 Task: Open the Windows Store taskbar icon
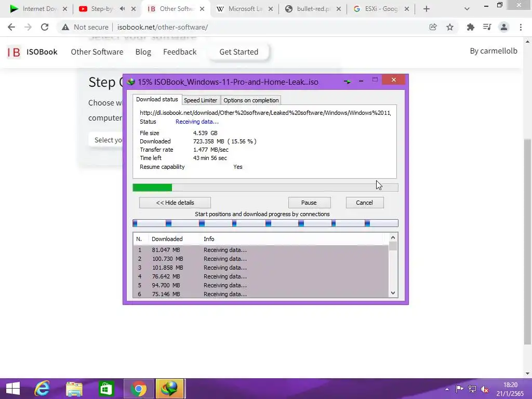[106, 389]
